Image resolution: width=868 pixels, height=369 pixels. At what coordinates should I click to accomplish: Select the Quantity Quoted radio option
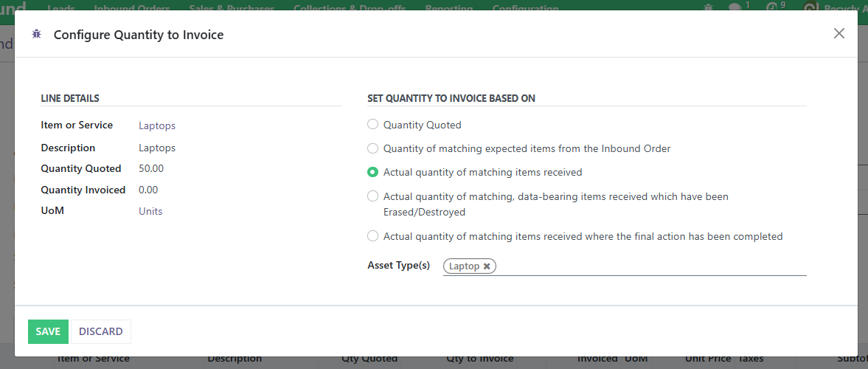(373, 125)
